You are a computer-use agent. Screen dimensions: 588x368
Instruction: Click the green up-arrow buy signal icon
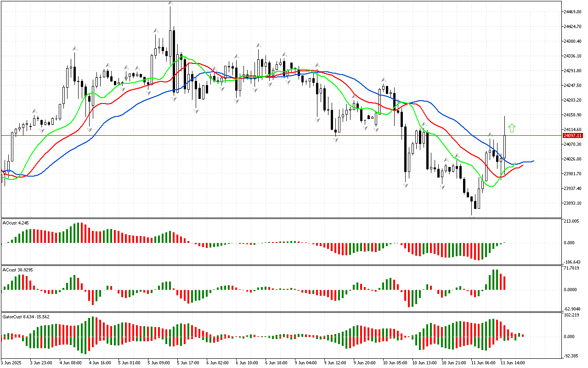[512, 128]
